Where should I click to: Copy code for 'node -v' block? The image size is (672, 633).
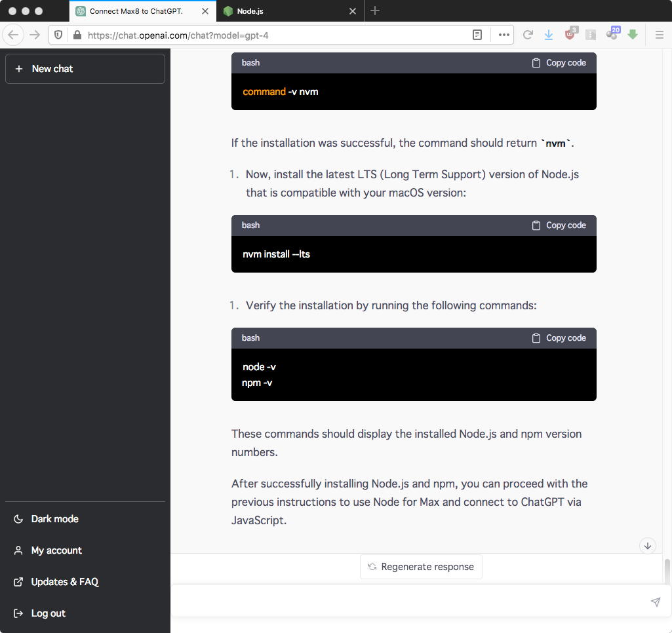pyautogui.click(x=559, y=338)
